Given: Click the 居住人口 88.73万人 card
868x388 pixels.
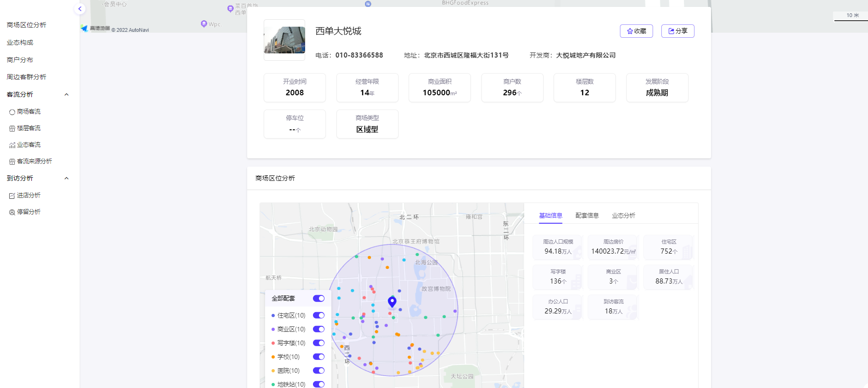Looking at the screenshot, I should click(669, 277).
